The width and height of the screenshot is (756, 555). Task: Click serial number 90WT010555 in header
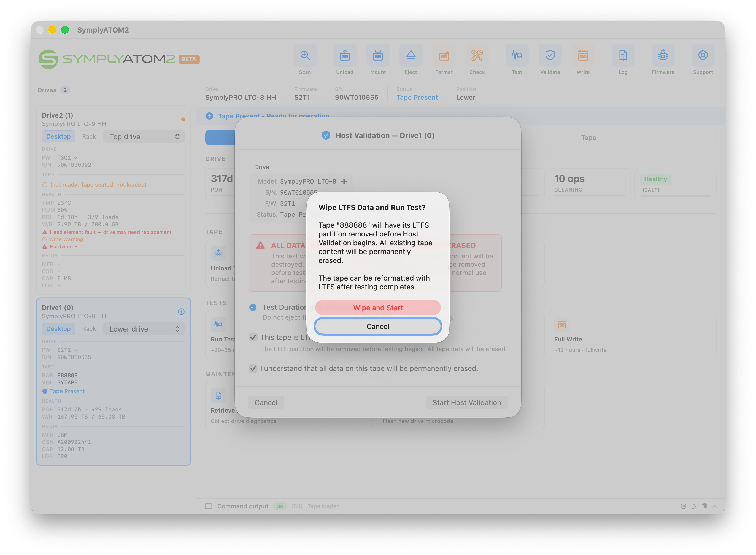(356, 97)
